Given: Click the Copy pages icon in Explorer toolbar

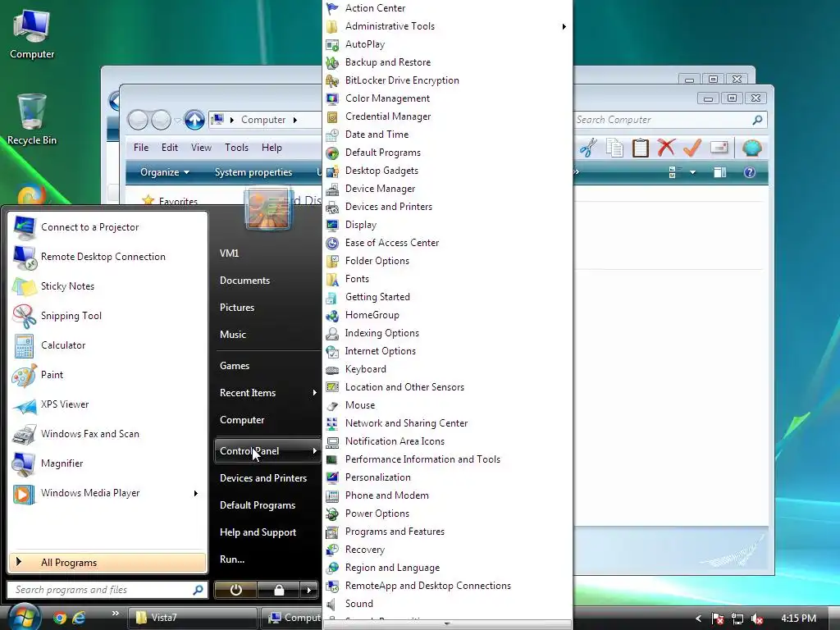Looking at the screenshot, I should click(x=614, y=148).
